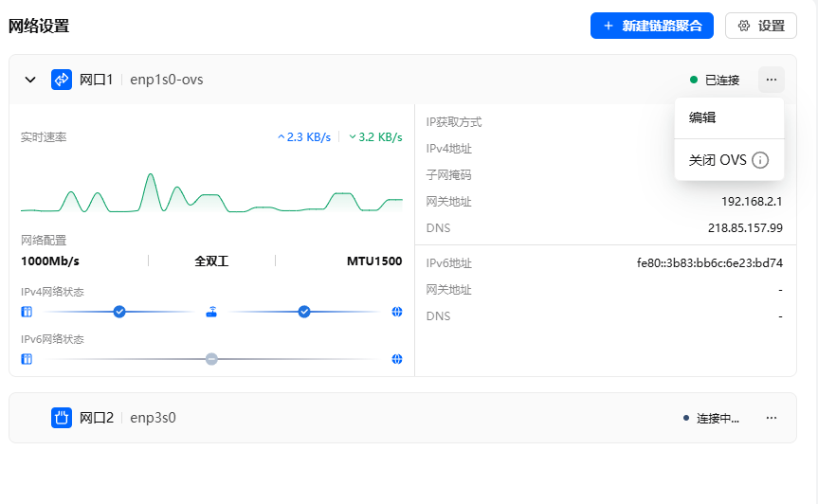818x504 pixels.
Task: Click the IPv4 internet globe icon
Action: pos(397,312)
